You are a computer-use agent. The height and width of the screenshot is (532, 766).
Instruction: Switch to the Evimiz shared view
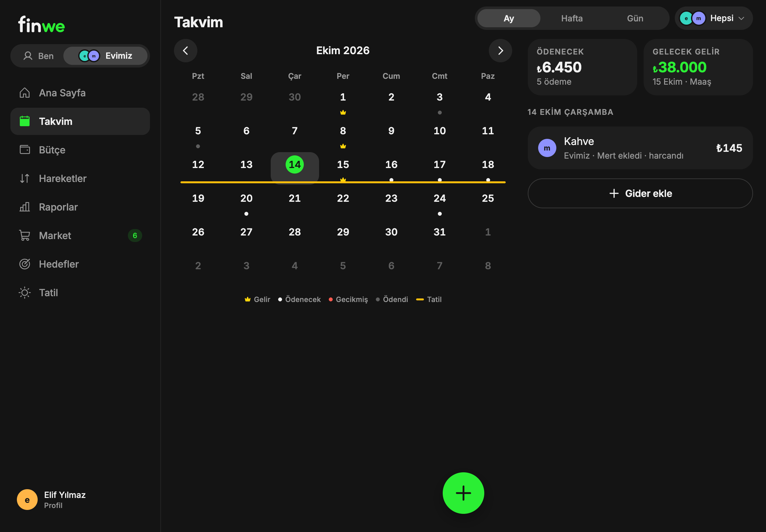(105, 56)
